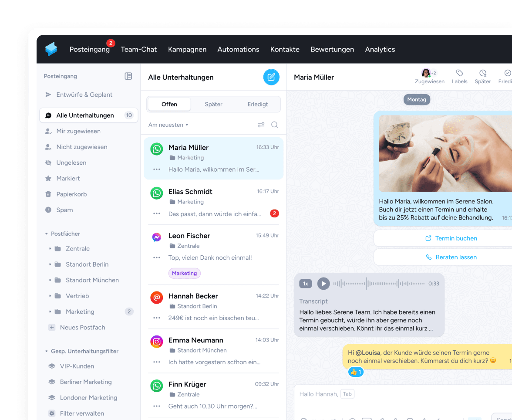Open the Am neuesten sort dropdown
This screenshot has height=420, width=512.
tap(168, 125)
